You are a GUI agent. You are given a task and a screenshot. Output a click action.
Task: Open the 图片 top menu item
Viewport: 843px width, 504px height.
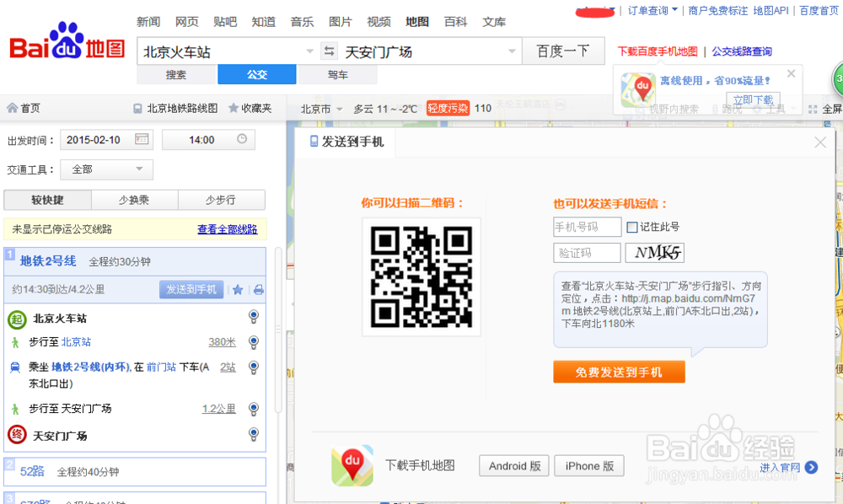(x=341, y=22)
